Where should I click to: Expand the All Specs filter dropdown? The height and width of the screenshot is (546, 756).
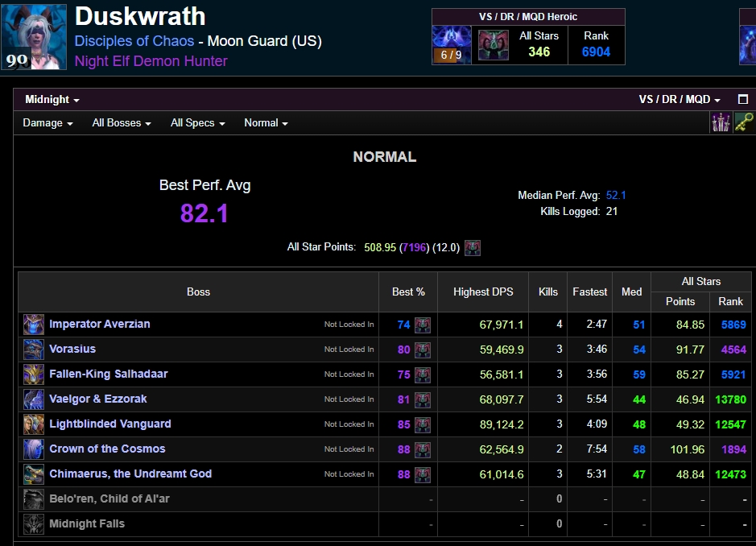pyautogui.click(x=198, y=123)
